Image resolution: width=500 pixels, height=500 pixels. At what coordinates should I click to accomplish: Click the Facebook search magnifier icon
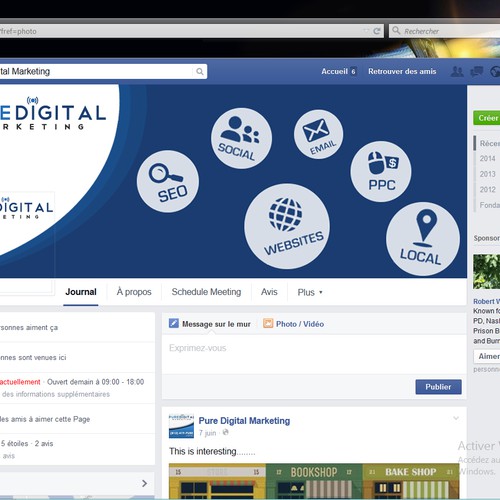[x=200, y=72]
